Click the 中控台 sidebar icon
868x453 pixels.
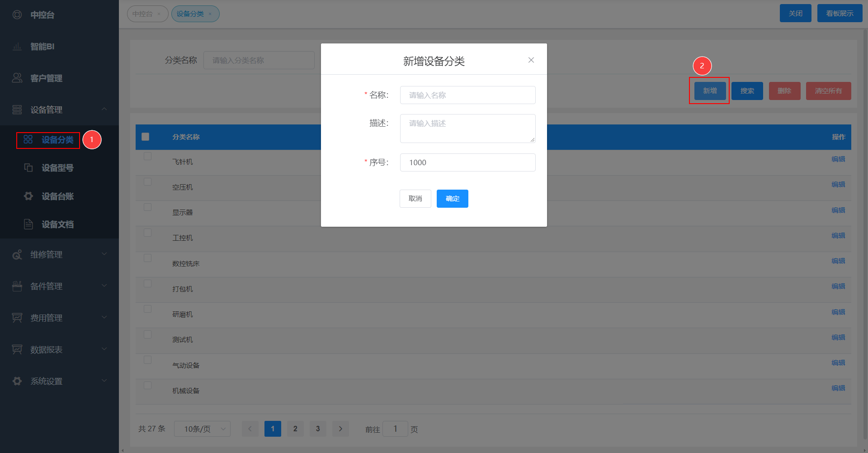[x=17, y=15]
